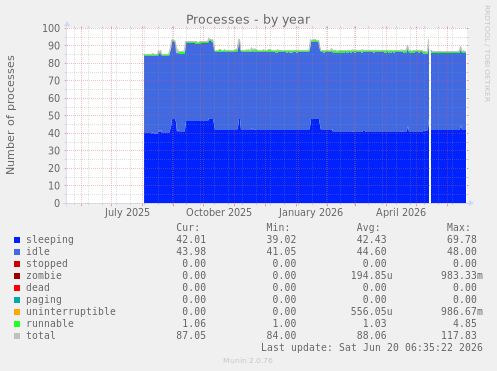Image resolution: width=497 pixels, height=371 pixels.
Task: Click the 'Max:' column header
Action: 458,228
